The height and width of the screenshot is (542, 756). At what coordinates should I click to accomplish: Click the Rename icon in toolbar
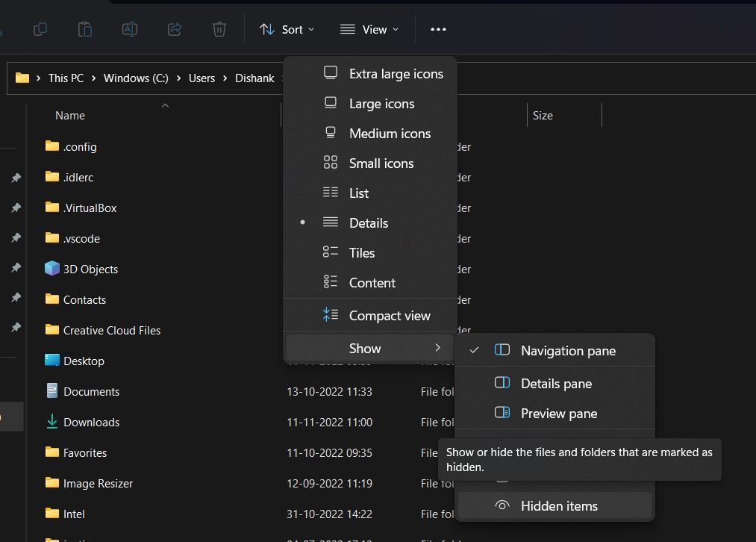(130, 29)
